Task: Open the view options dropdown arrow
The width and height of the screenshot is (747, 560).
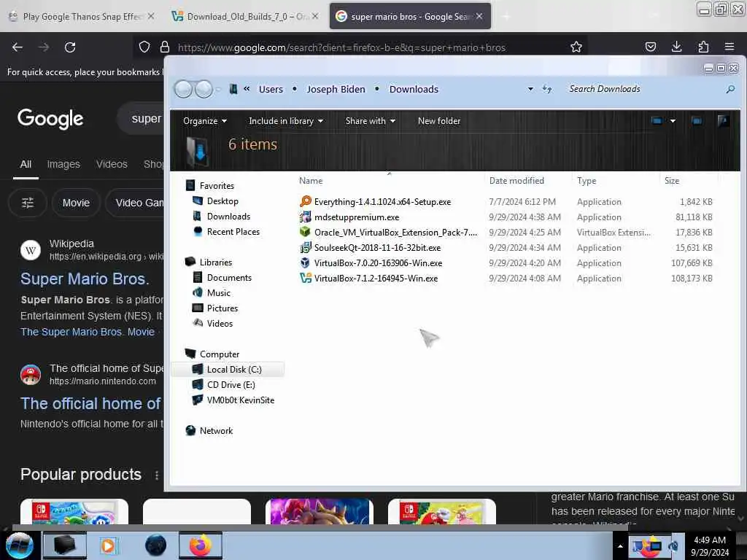Action: (673, 121)
